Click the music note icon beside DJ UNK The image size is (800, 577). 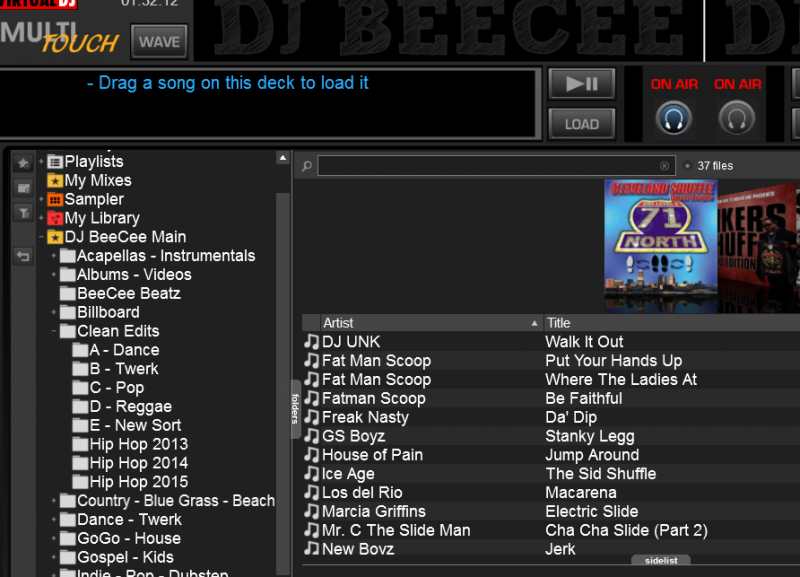coord(311,342)
